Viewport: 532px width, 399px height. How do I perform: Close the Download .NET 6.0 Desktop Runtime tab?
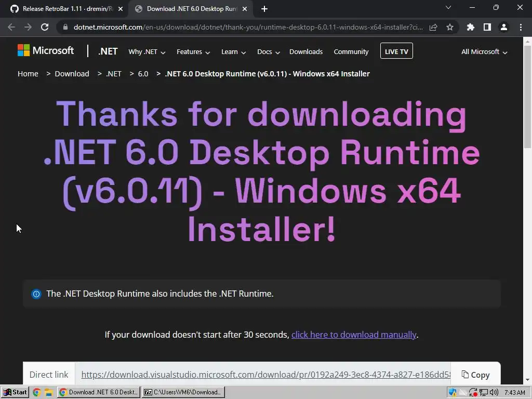245,9
